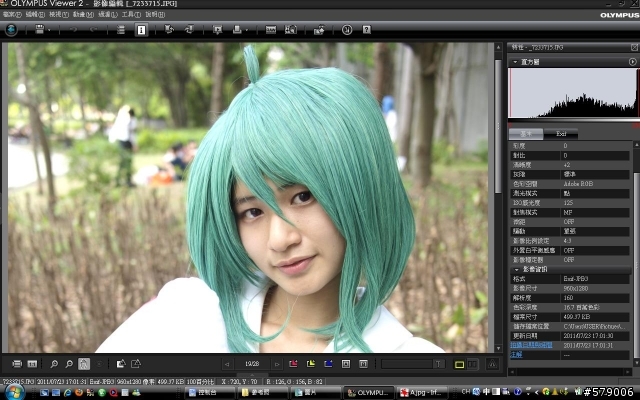640x400 pixels.
Task: Open the 編輯(E) menu
Action: point(35,14)
